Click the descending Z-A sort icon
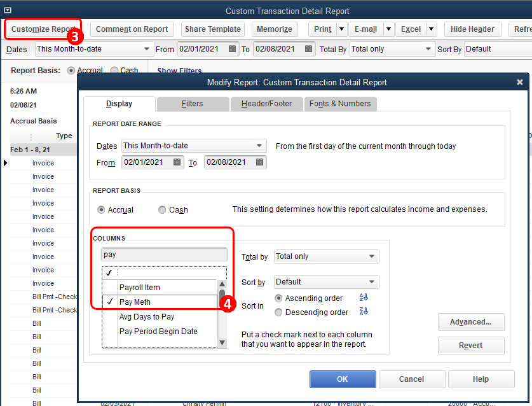Image resolution: width=532 pixels, height=406 pixels. 364,311
